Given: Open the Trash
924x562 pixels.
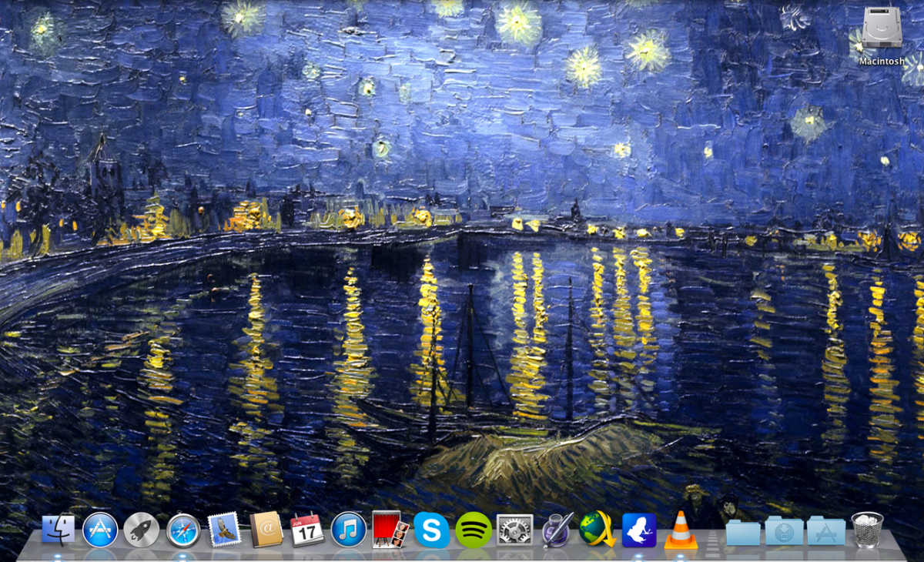Looking at the screenshot, I should tap(868, 530).
